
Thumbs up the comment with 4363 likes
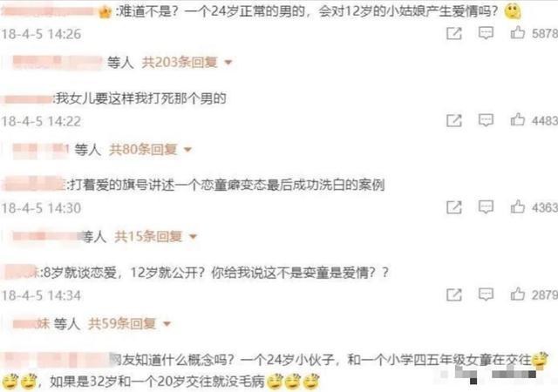[518, 206]
